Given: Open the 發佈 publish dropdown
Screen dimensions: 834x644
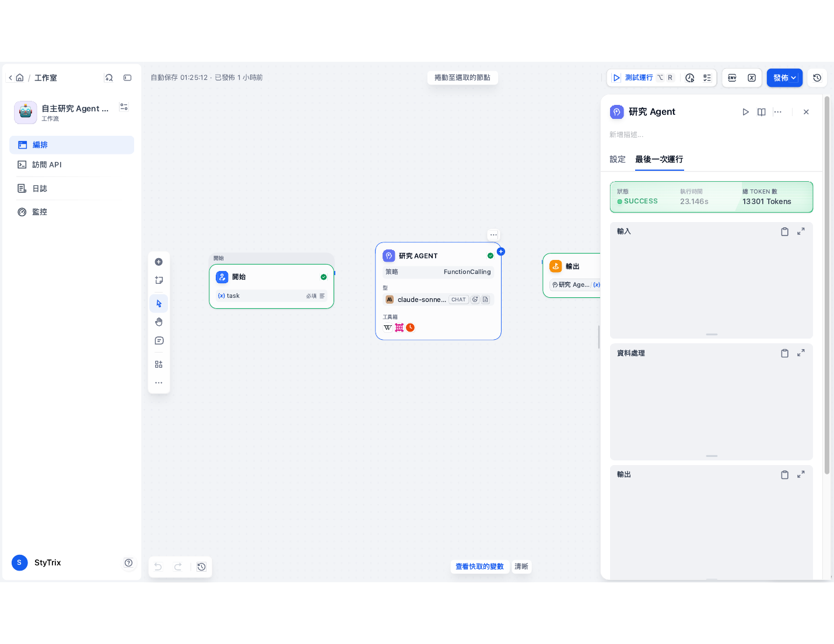Looking at the screenshot, I should click(x=784, y=78).
